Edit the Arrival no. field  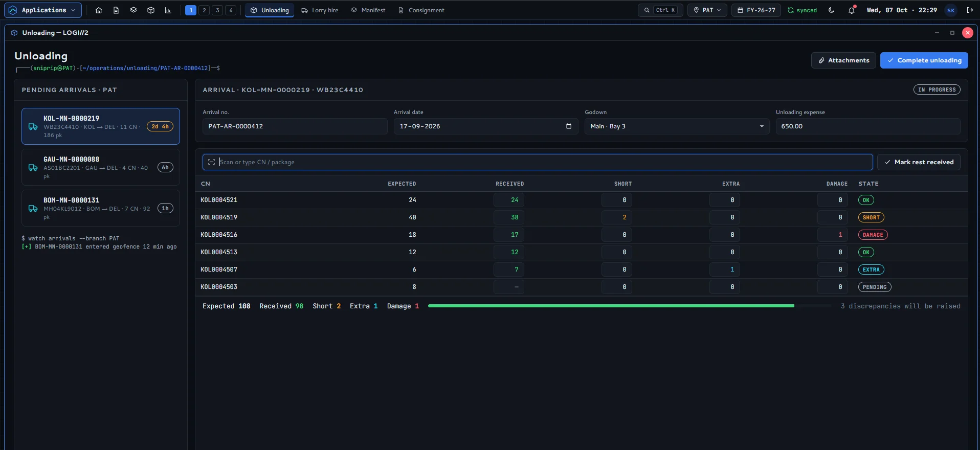point(295,126)
